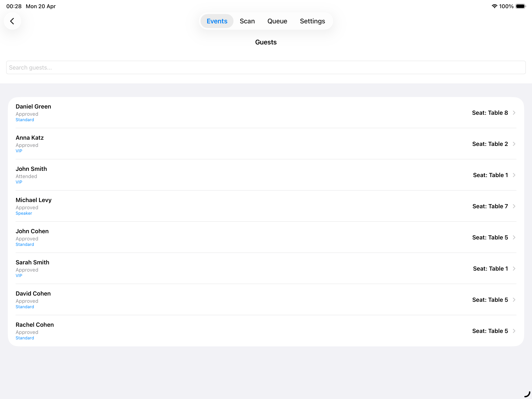Image resolution: width=532 pixels, height=399 pixels.
Task: Open the Queue tab
Action: 277,21
